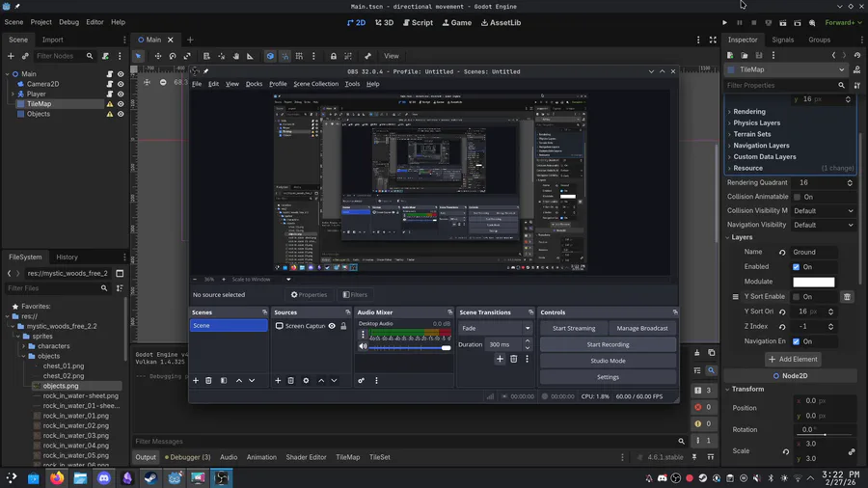The width and height of the screenshot is (868, 488).
Task: Open the Docks menu in OBS
Action: coord(254,84)
